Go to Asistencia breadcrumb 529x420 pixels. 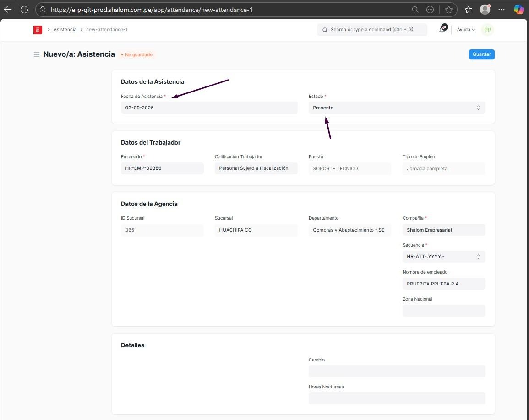click(x=65, y=30)
